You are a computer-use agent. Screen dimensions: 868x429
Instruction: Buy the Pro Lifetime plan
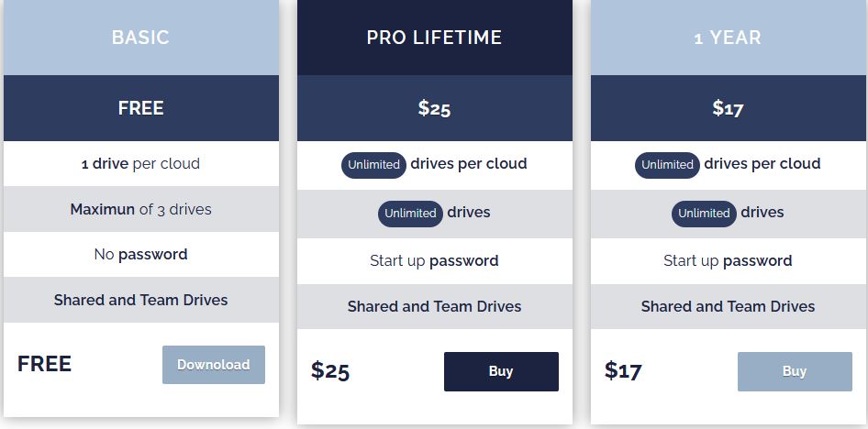pyautogui.click(x=501, y=371)
